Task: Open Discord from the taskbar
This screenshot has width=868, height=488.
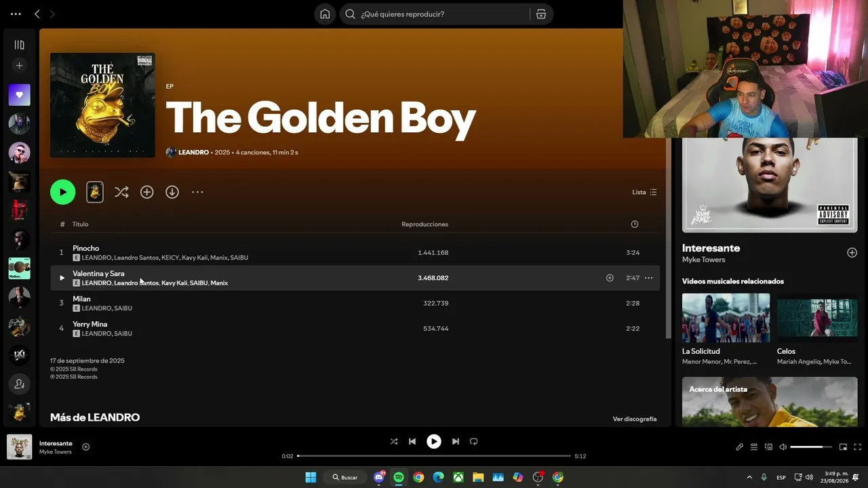Action: tap(379, 477)
